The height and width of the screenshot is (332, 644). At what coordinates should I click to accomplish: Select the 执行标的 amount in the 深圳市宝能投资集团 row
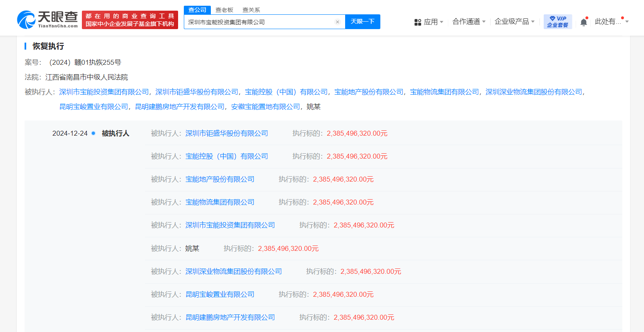364,225
